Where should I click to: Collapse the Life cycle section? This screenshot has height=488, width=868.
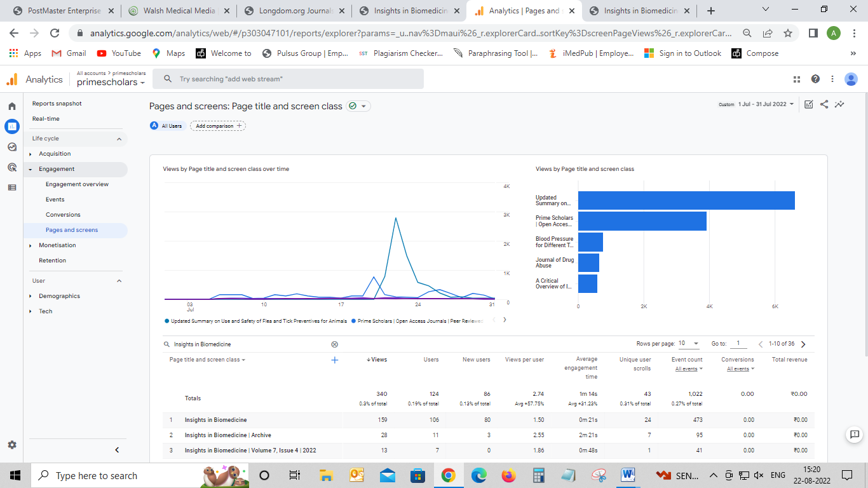tap(119, 139)
